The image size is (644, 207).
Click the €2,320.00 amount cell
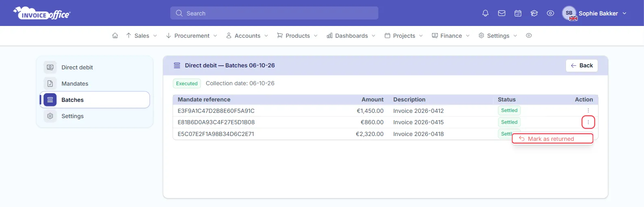click(x=369, y=134)
